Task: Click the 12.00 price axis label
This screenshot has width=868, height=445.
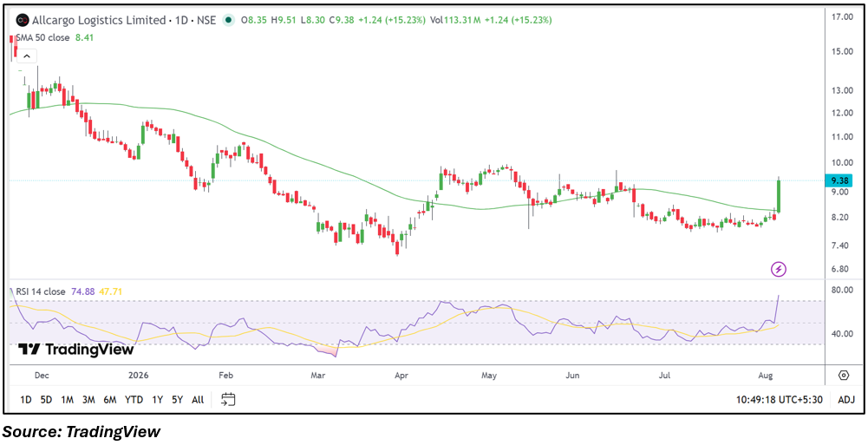Action: [x=841, y=113]
